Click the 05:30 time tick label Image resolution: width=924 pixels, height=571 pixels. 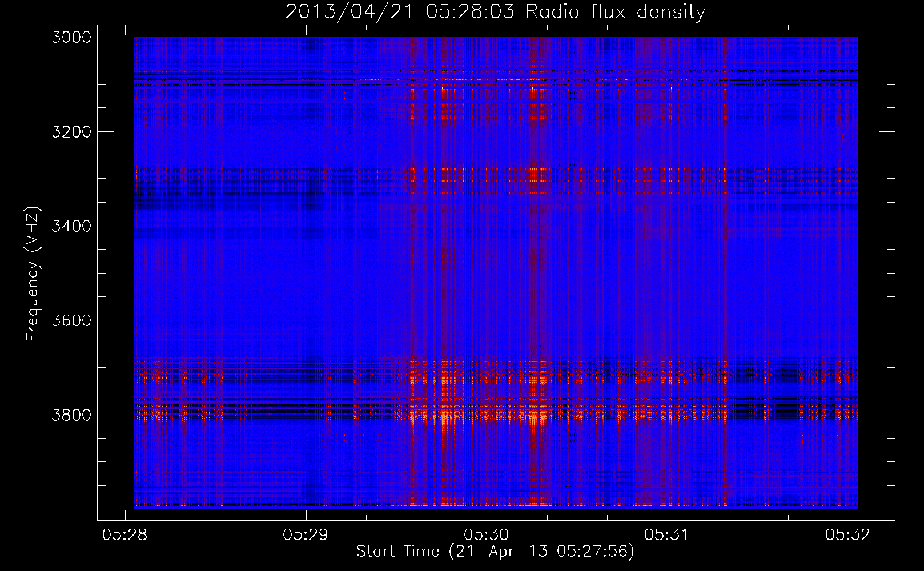click(486, 534)
